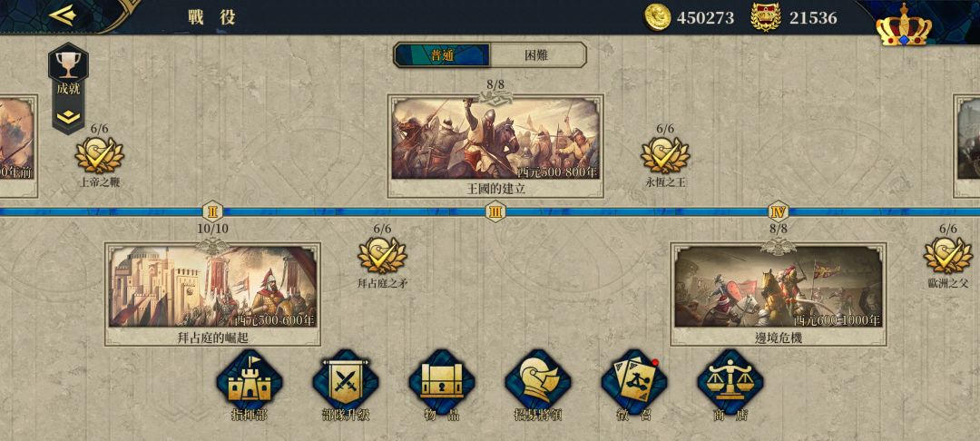Select chapter IV timeline marker

[x=779, y=211]
